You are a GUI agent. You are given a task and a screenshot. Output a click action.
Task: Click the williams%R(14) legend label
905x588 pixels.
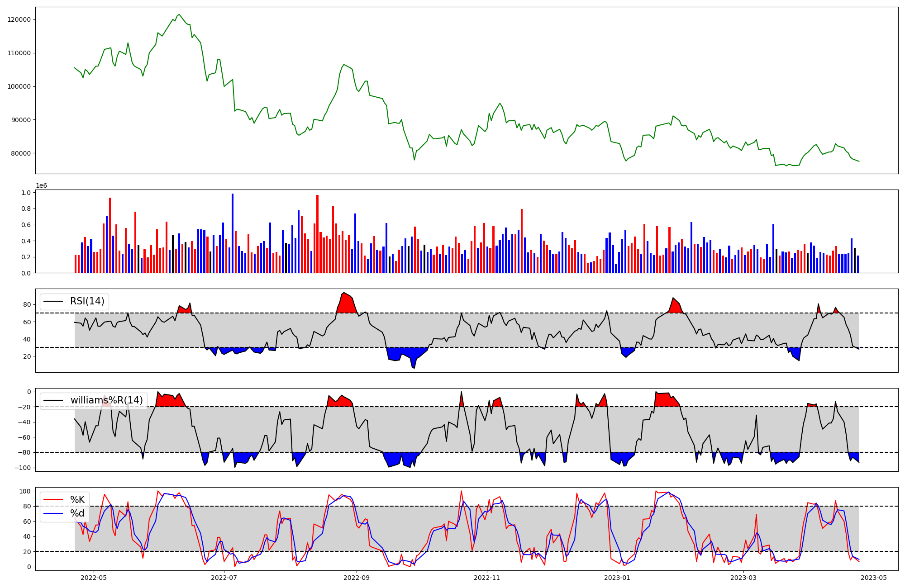pyautogui.click(x=106, y=400)
